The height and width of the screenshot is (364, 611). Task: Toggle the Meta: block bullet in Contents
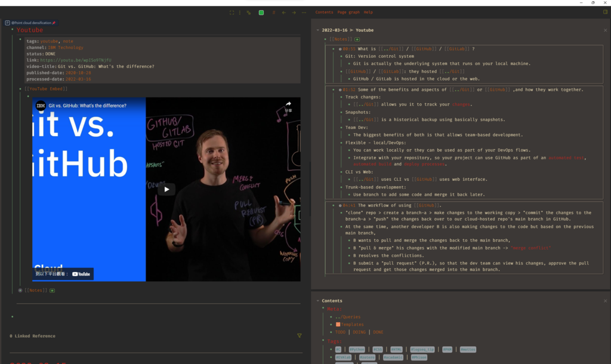click(x=323, y=309)
